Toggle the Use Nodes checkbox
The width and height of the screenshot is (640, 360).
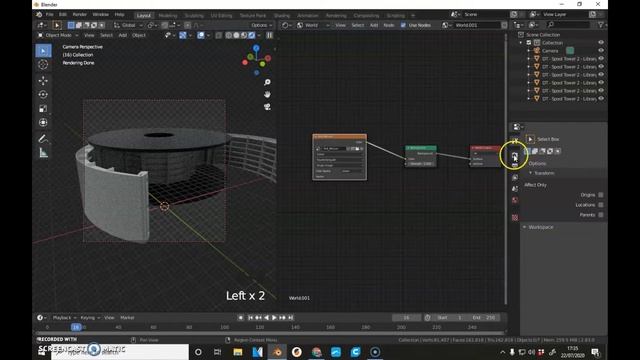point(403,25)
